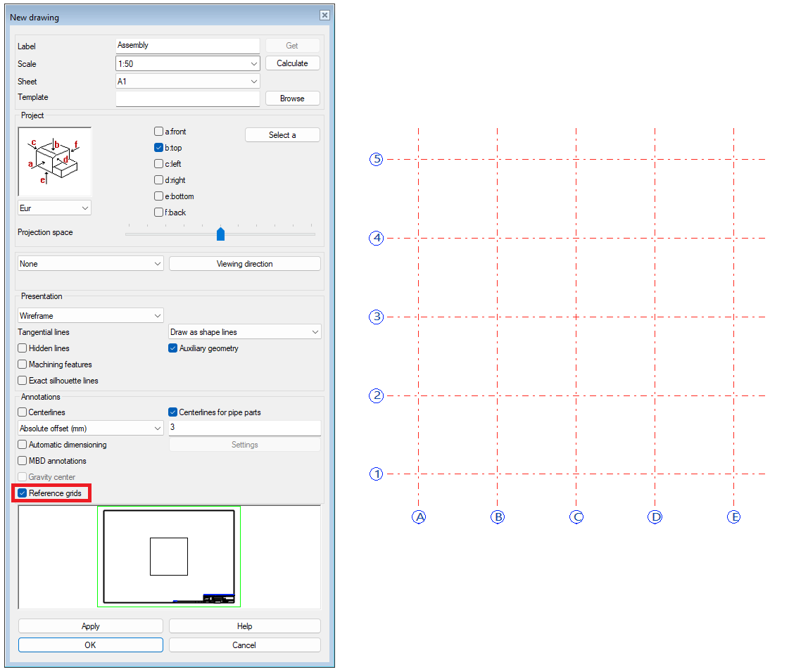808x672 pixels.
Task: Disable the Reference grids checkbox
Action: point(23,493)
